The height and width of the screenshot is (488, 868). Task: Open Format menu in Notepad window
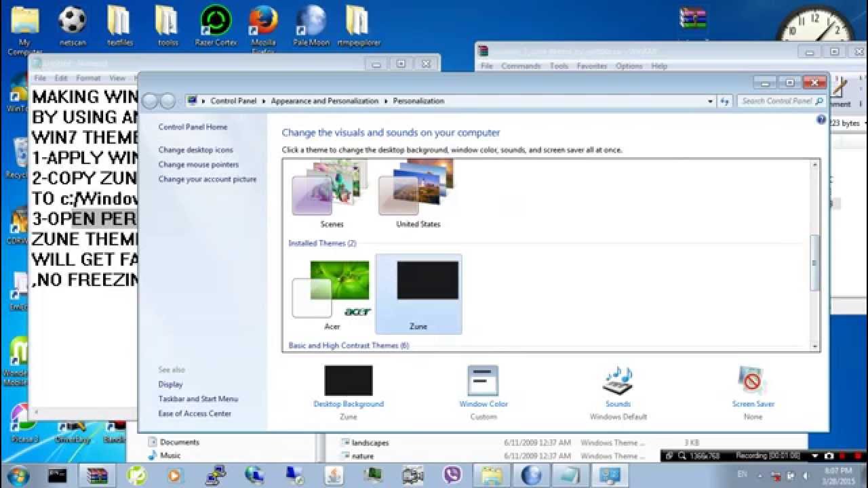click(x=88, y=78)
